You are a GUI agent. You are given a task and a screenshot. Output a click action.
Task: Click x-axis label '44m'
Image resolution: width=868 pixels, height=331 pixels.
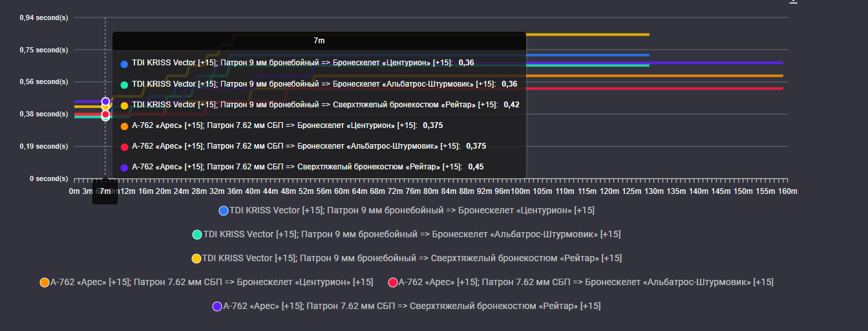(x=271, y=192)
